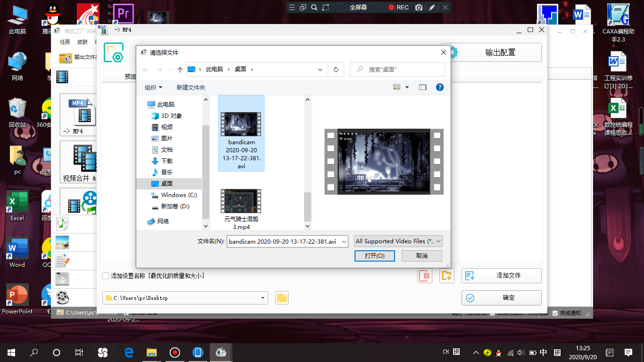Click 新建文件夹 in the file dialog toolbar
The width and height of the screenshot is (644, 362).
[x=191, y=87]
